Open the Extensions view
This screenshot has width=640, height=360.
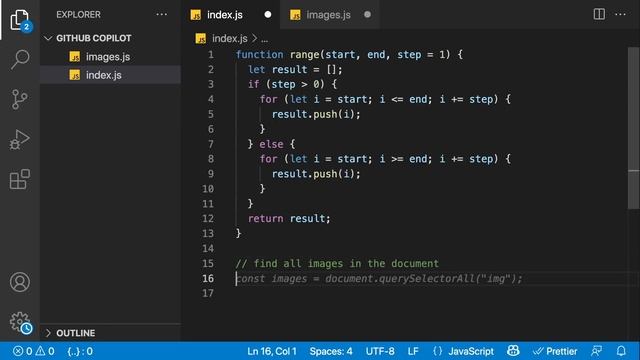tap(20, 179)
